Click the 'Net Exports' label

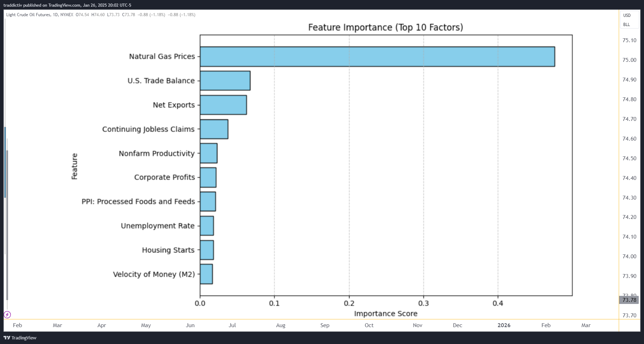pyautogui.click(x=174, y=105)
